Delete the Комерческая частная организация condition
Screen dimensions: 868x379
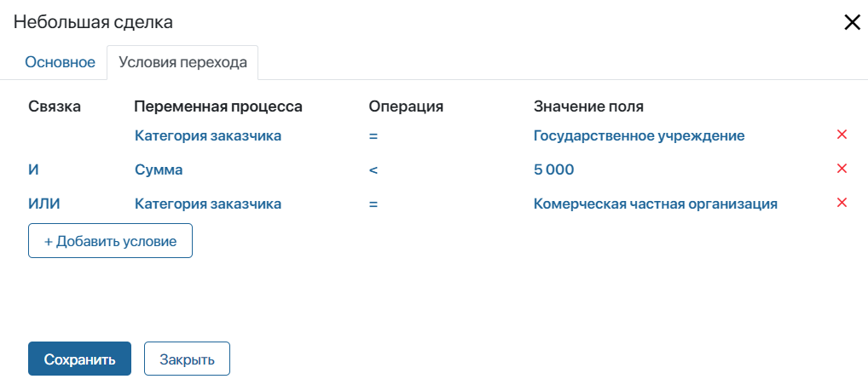842,203
